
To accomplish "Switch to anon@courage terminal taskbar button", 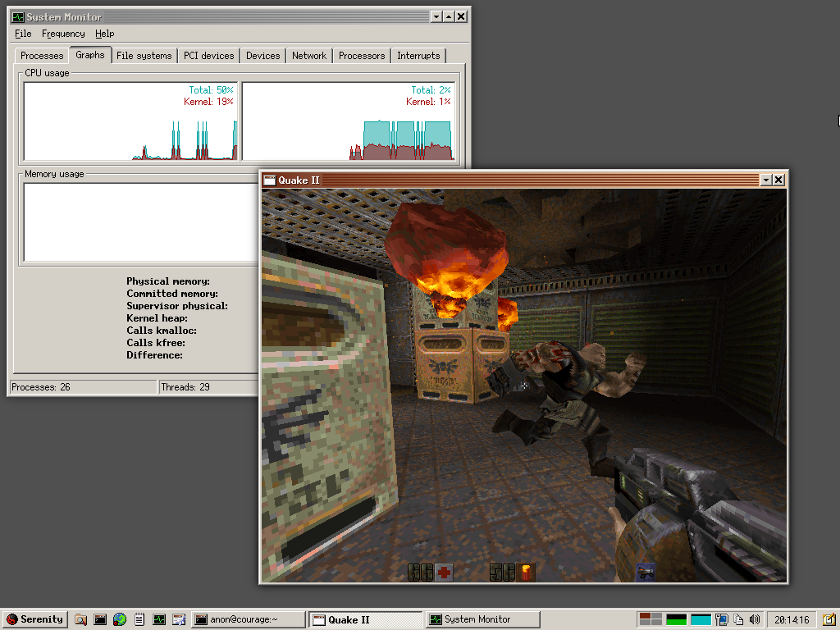I will (x=249, y=620).
